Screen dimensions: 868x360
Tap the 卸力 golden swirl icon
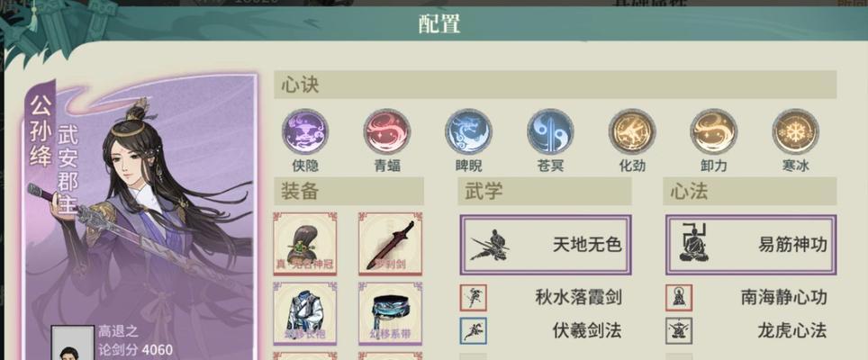713,132
